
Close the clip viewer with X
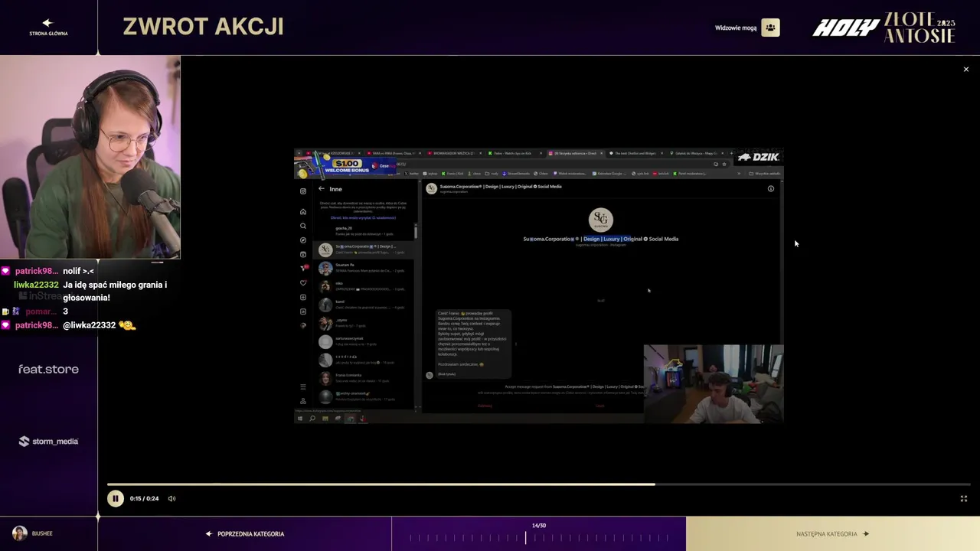tap(965, 70)
